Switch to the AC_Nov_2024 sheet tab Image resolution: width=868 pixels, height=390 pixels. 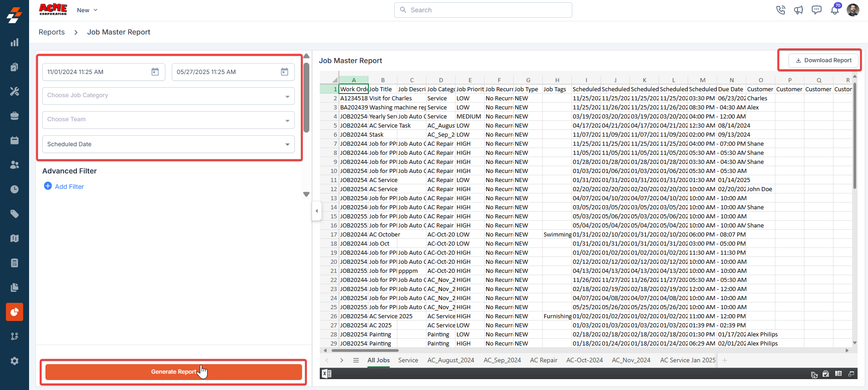pyautogui.click(x=631, y=360)
